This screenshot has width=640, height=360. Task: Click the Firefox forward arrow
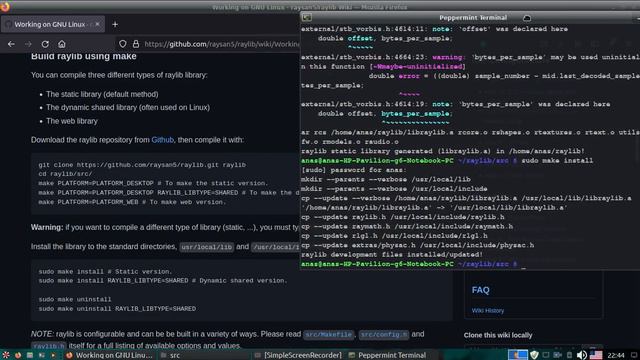(28, 44)
